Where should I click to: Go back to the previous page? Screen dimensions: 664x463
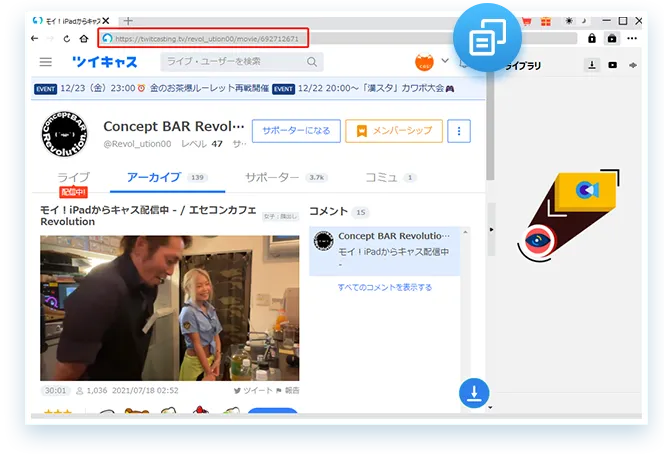coord(35,39)
